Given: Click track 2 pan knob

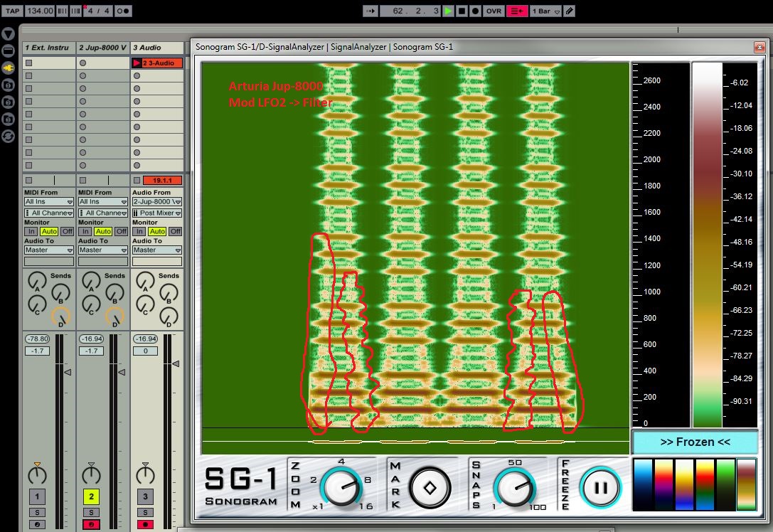Looking at the screenshot, I should tap(91, 474).
